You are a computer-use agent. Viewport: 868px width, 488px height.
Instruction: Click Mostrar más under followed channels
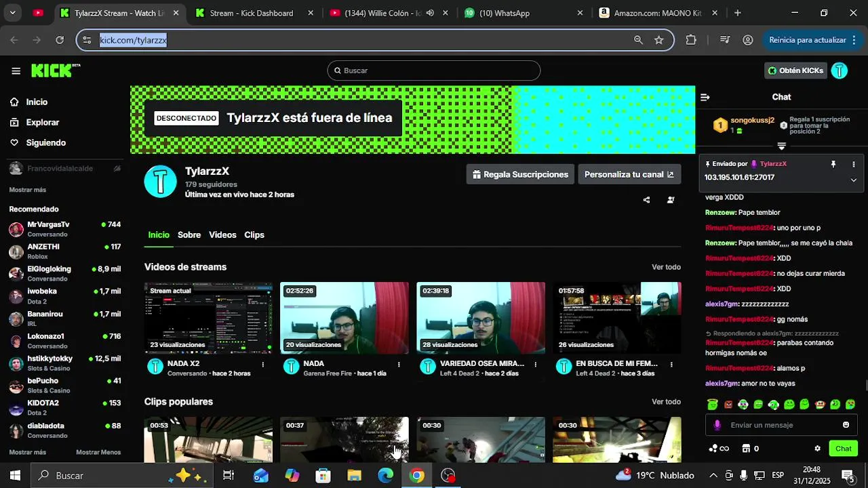coord(28,190)
